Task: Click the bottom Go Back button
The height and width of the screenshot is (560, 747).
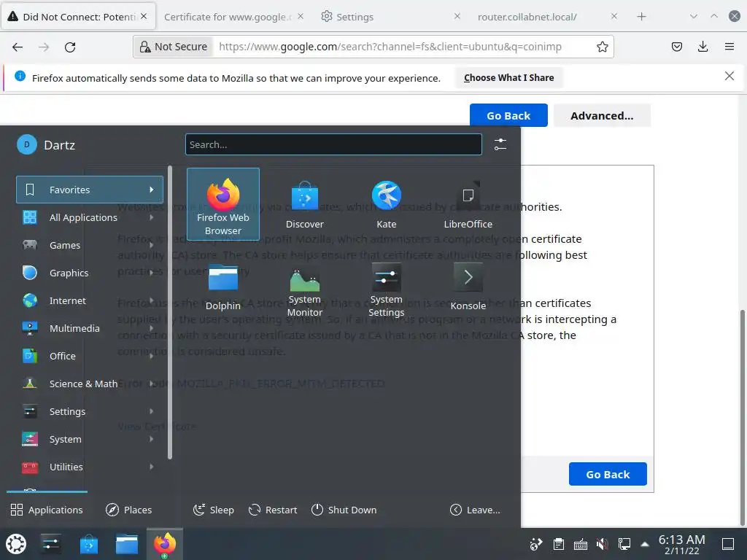Action: 608,474
